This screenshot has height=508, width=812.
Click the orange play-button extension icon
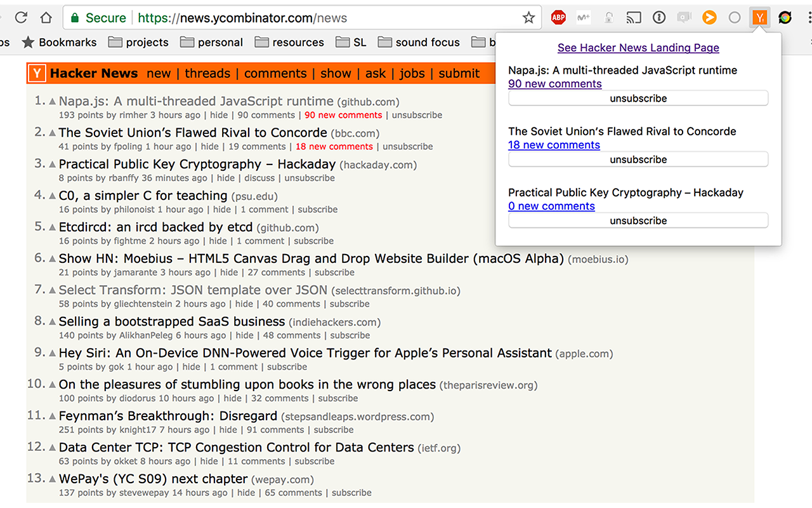click(709, 18)
